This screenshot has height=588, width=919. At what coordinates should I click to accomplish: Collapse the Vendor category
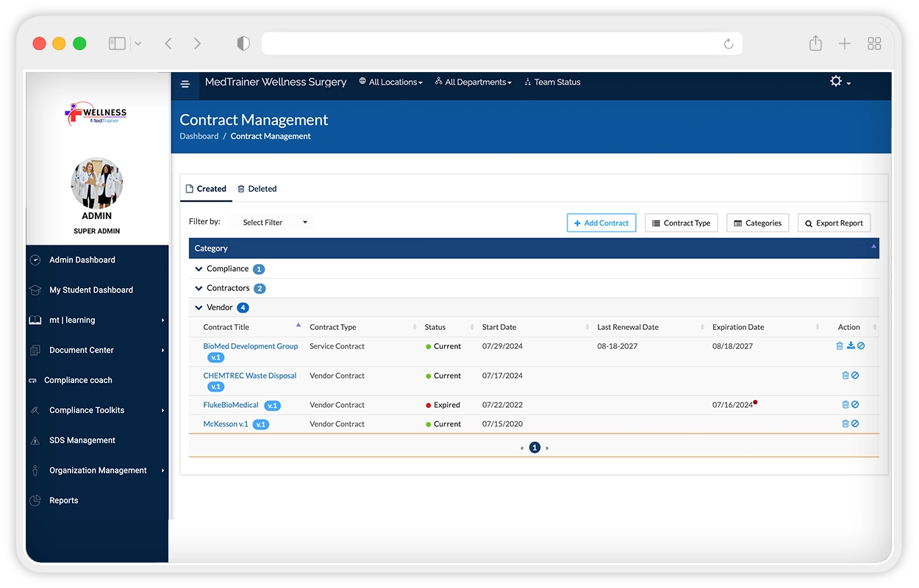(199, 308)
